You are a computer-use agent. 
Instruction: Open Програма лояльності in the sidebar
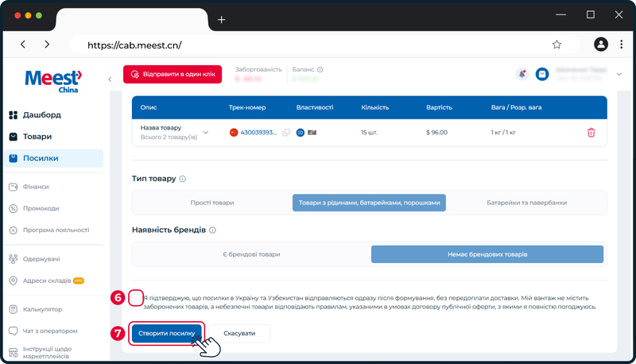[x=56, y=230]
